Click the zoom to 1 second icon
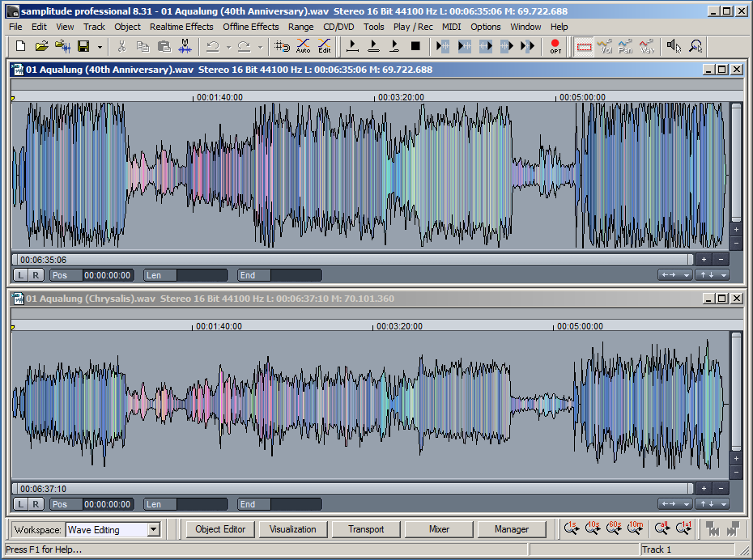Screen dimensions: 753x560 572,529
